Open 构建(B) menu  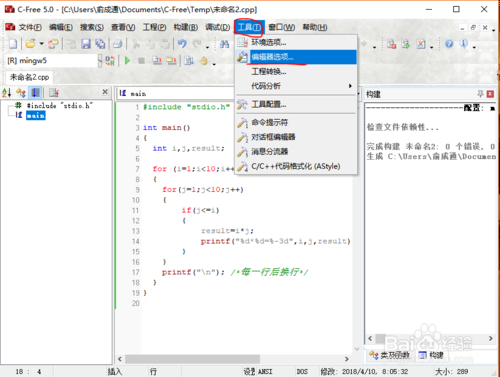point(186,27)
